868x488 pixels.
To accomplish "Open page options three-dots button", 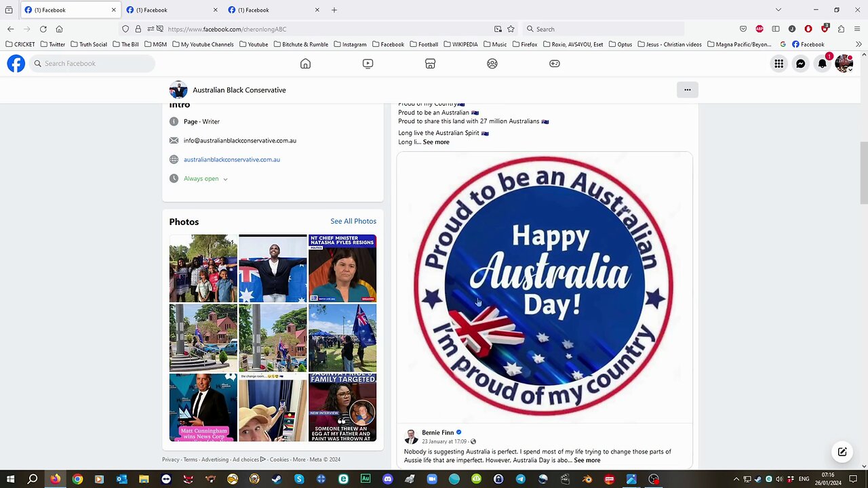I will click(x=687, y=89).
